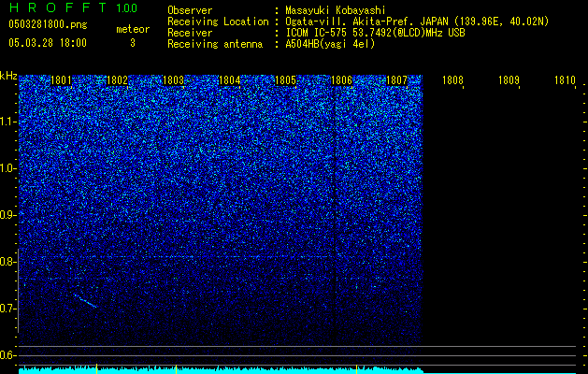Click the 1806 time marker

click(341, 80)
